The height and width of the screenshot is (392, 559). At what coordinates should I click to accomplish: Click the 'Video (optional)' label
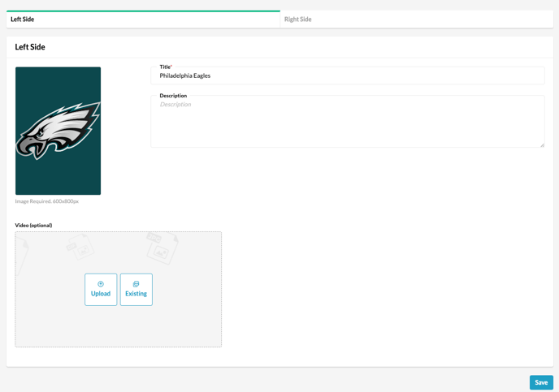[x=33, y=225]
